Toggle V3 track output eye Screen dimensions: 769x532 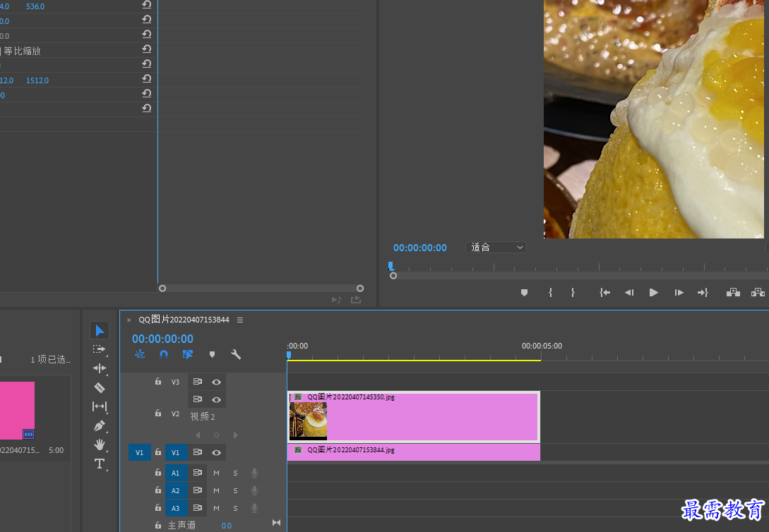pos(216,382)
